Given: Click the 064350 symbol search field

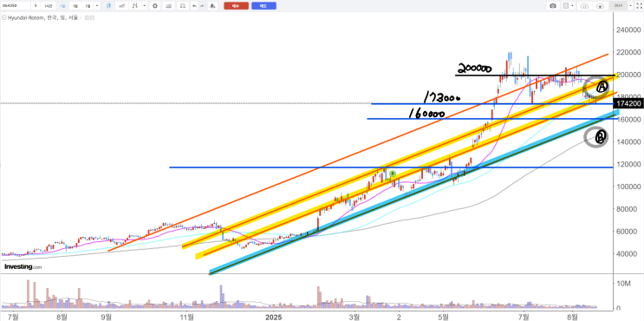Looking at the screenshot, I should 16,6.
